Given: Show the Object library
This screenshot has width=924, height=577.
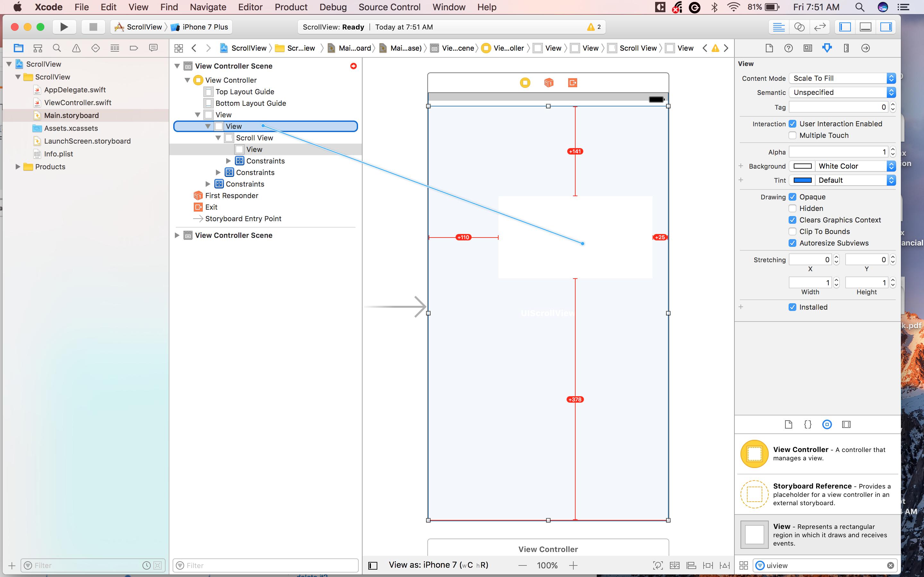Looking at the screenshot, I should pos(827,424).
